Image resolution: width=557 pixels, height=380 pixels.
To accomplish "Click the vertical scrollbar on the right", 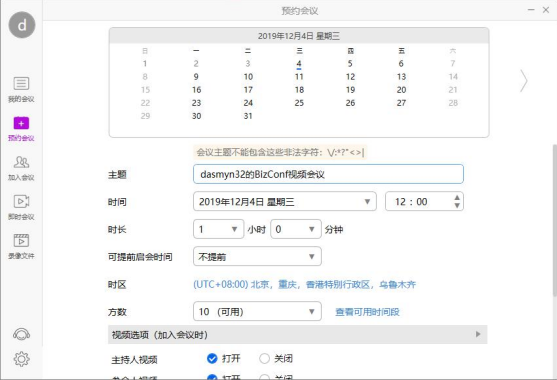I will 555,220.
